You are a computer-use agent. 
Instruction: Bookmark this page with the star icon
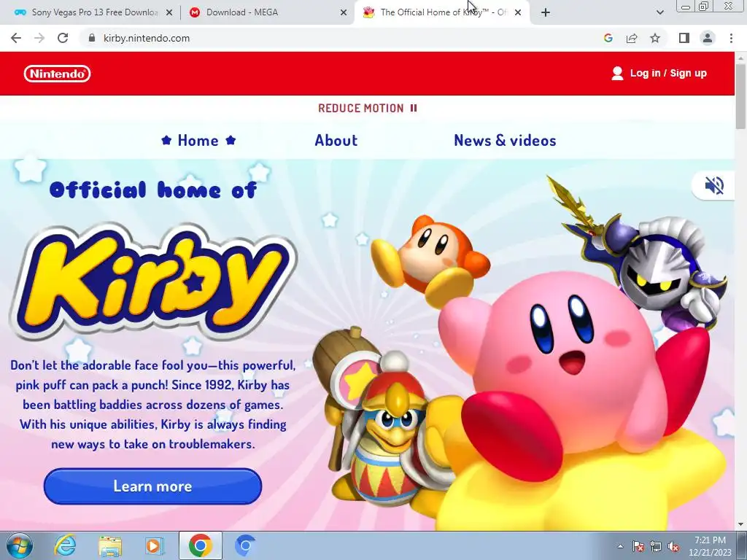(x=655, y=38)
